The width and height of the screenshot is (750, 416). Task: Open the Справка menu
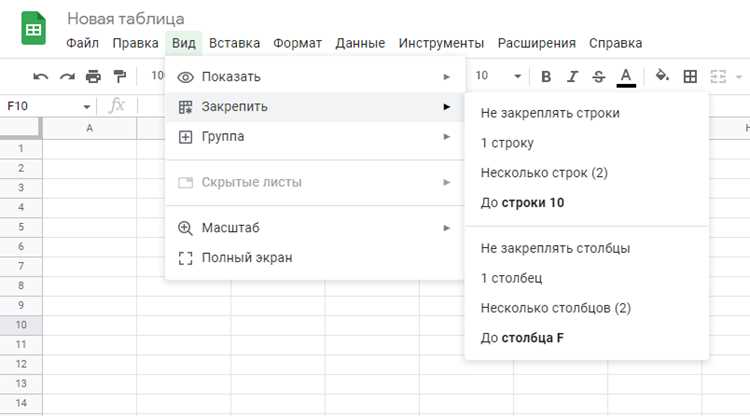point(616,43)
